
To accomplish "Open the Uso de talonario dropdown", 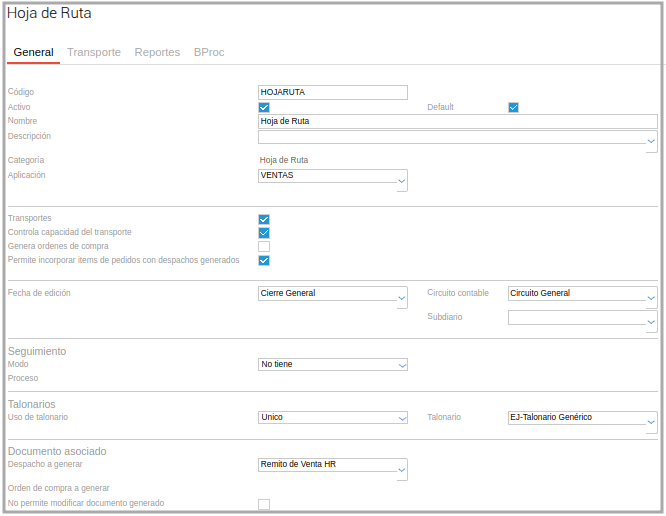I will click(402, 418).
